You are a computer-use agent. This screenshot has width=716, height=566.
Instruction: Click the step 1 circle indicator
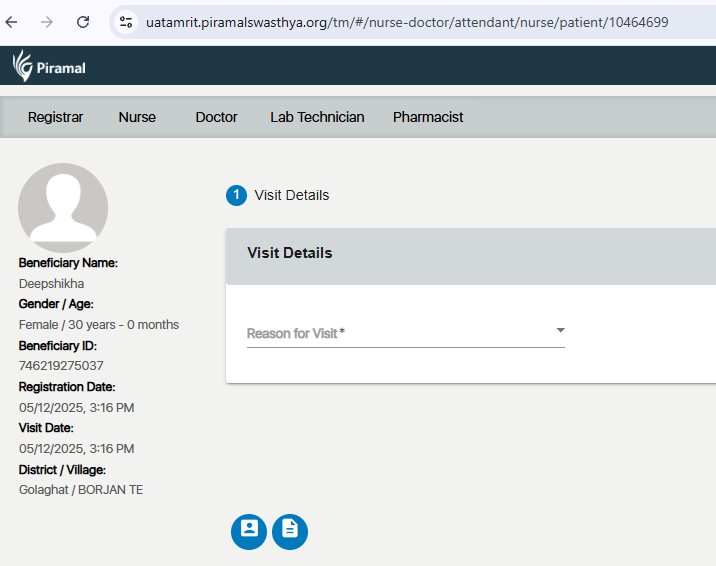236,195
